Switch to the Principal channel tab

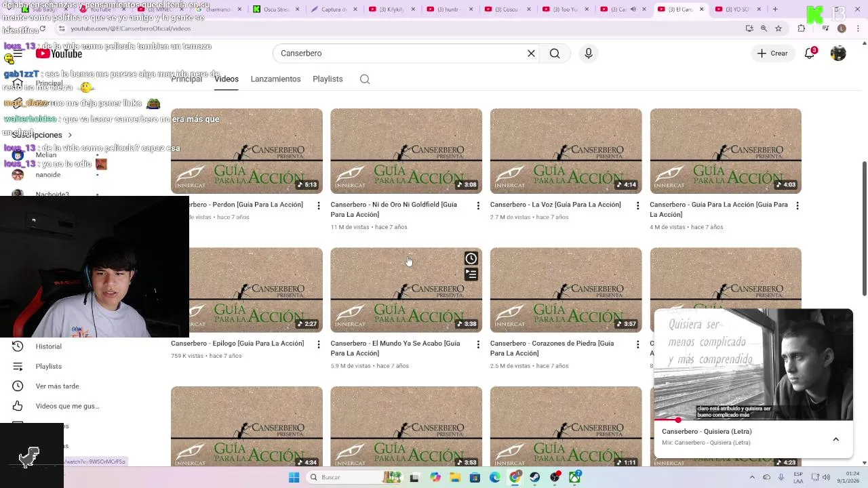186,79
